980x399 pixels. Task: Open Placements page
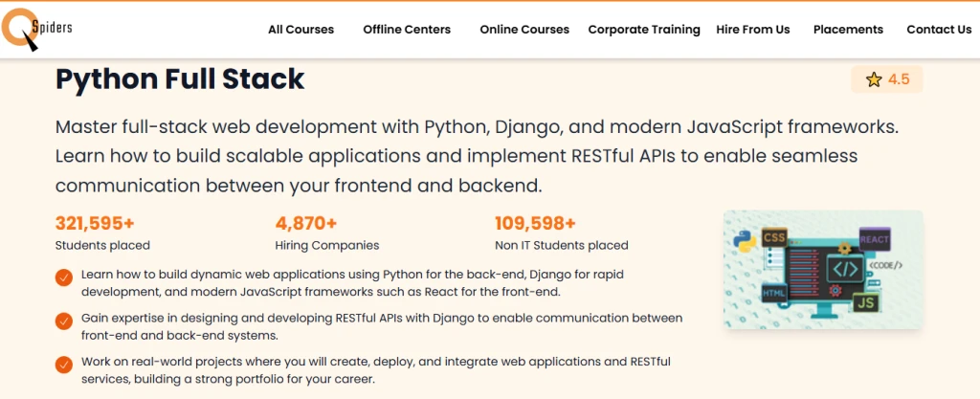point(848,30)
